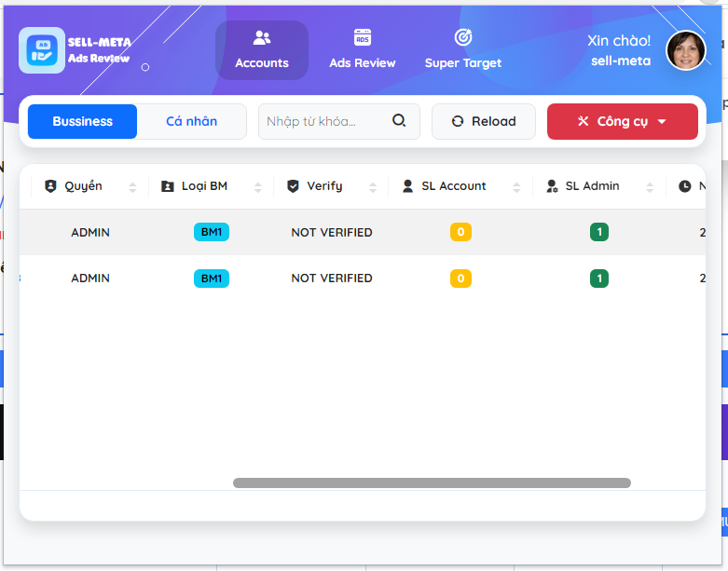The image size is (728, 571).
Task: Open the Công cụ tools dropdown
Action: (x=622, y=121)
